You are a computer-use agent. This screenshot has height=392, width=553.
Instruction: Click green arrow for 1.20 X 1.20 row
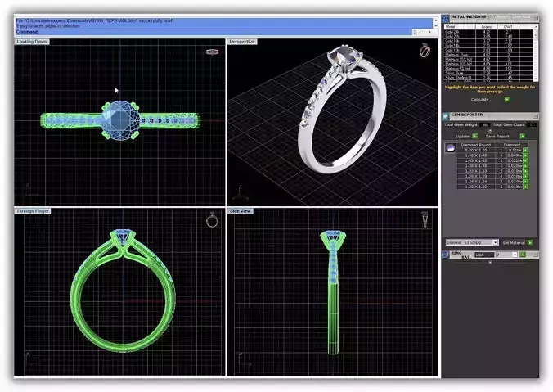click(x=525, y=187)
